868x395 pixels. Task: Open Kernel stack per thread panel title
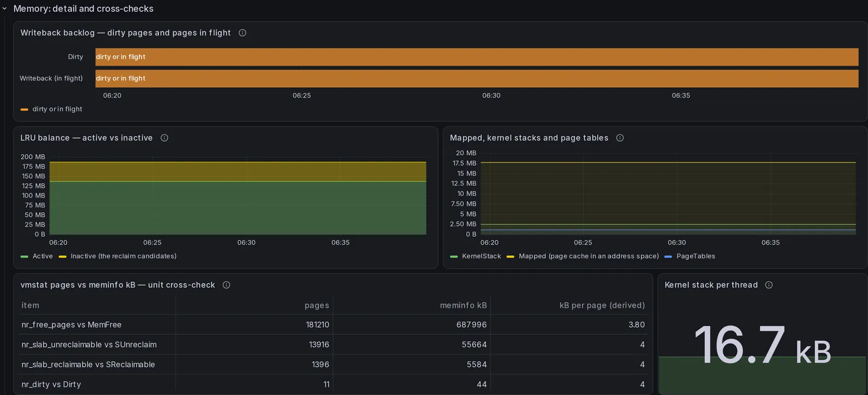coord(711,284)
